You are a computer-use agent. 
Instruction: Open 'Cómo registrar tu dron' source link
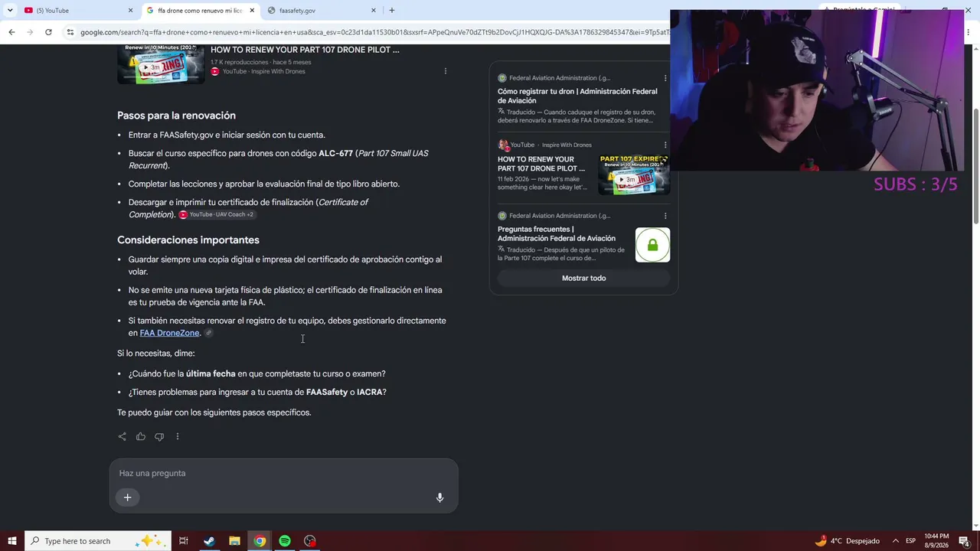click(577, 96)
